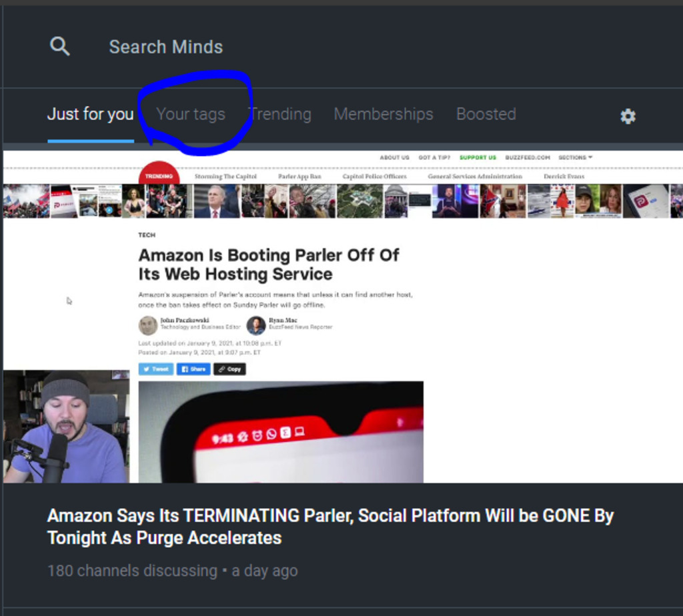Click Ryan Mac's author avatar
The image size is (683, 616).
click(x=256, y=325)
